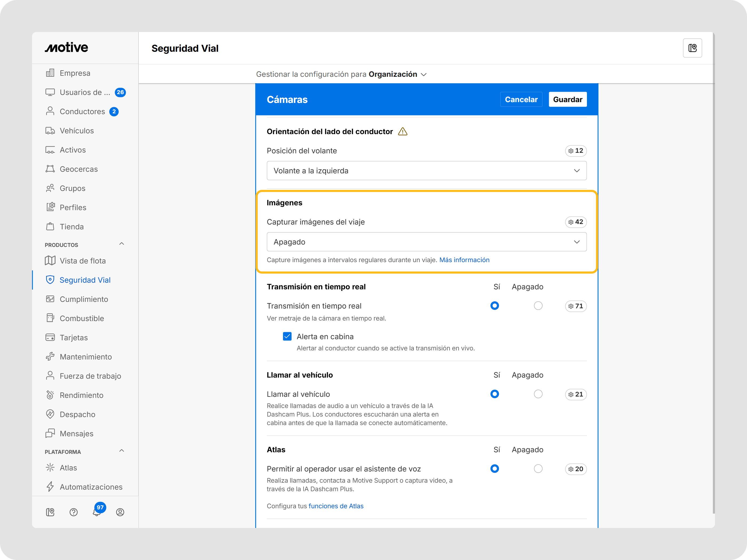The height and width of the screenshot is (560, 747).
Task: Open the Capturar imágenes del viaje dropdown
Action: [427, 242]
